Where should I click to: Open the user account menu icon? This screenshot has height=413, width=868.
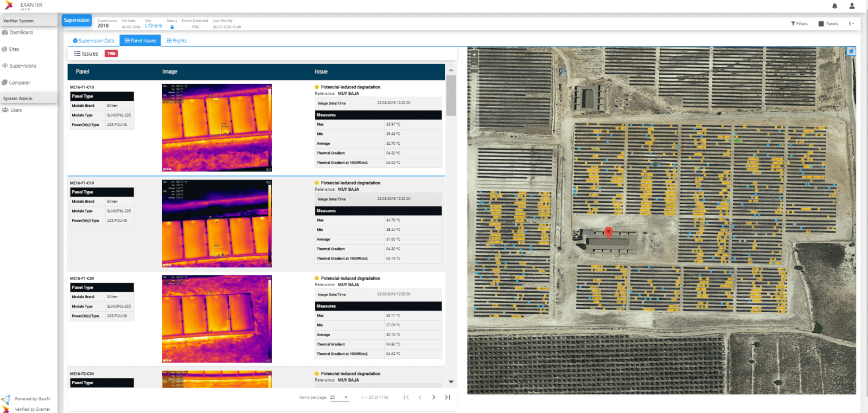point(852,6)
